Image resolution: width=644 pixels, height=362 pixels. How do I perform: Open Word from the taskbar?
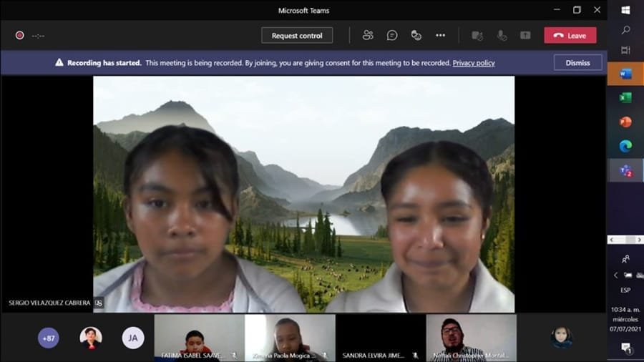(x=625, y=74)
